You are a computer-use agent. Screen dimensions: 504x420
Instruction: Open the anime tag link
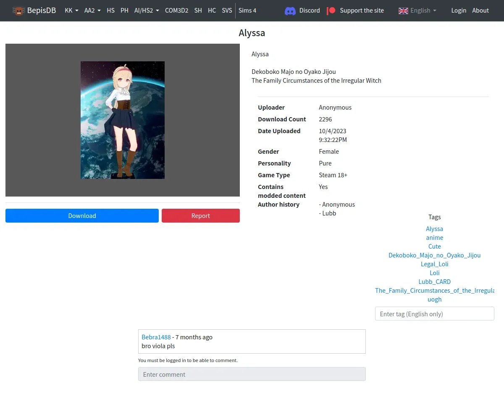tap(434, 238)
